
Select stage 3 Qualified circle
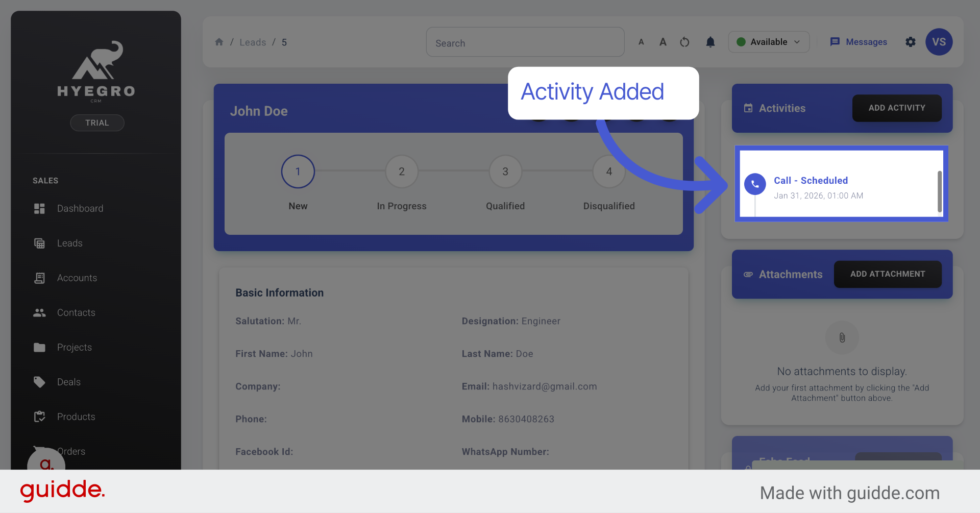(x=505, y=172)
